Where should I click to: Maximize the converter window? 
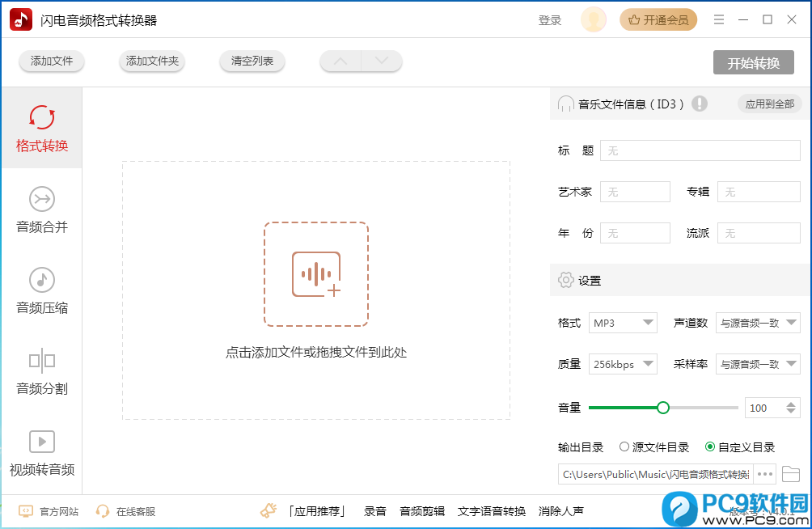(768, 19)
